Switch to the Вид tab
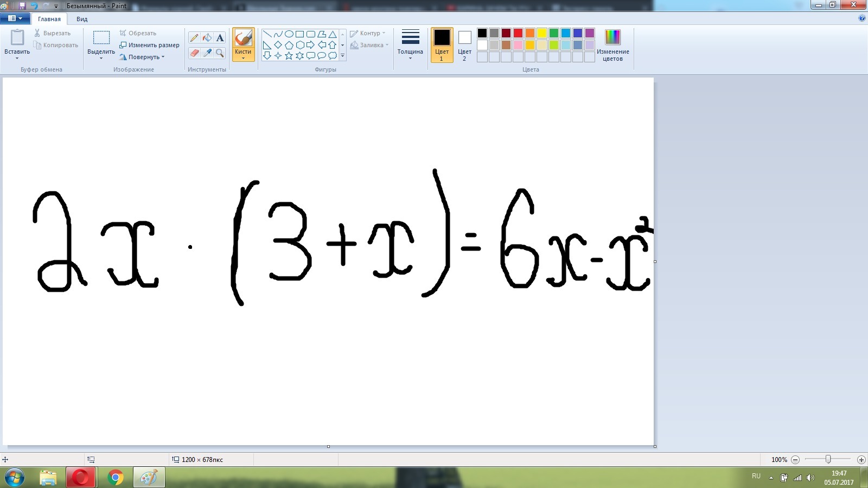The height and width of the screenshot is (488, 868). (x=82, y=19)
